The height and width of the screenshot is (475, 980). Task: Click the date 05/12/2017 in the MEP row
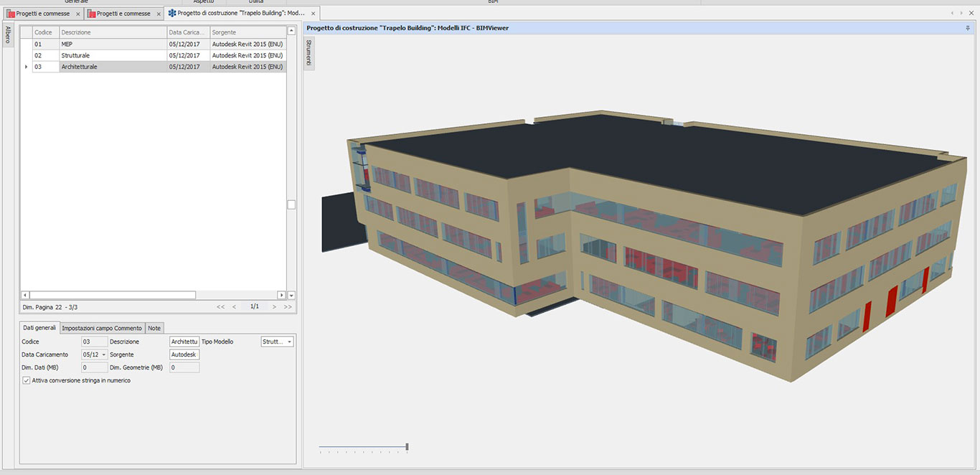point(188,44)
